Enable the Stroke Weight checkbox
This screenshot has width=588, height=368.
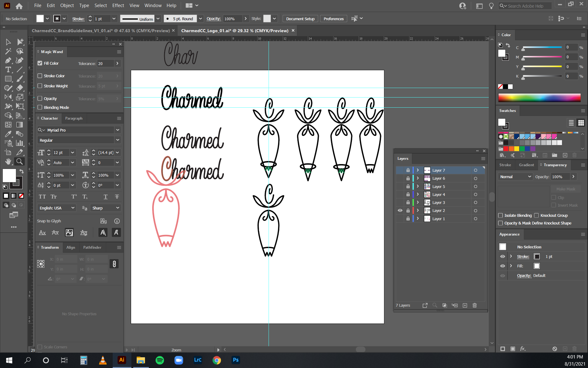coord(40,86)
